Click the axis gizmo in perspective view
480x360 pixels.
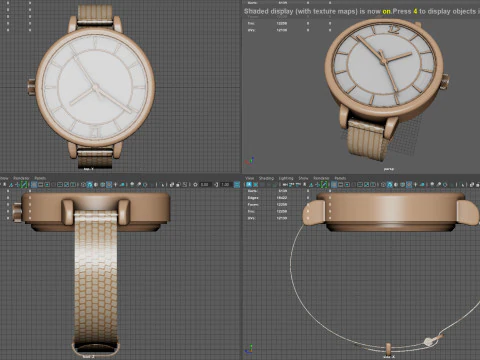point(250,161)
